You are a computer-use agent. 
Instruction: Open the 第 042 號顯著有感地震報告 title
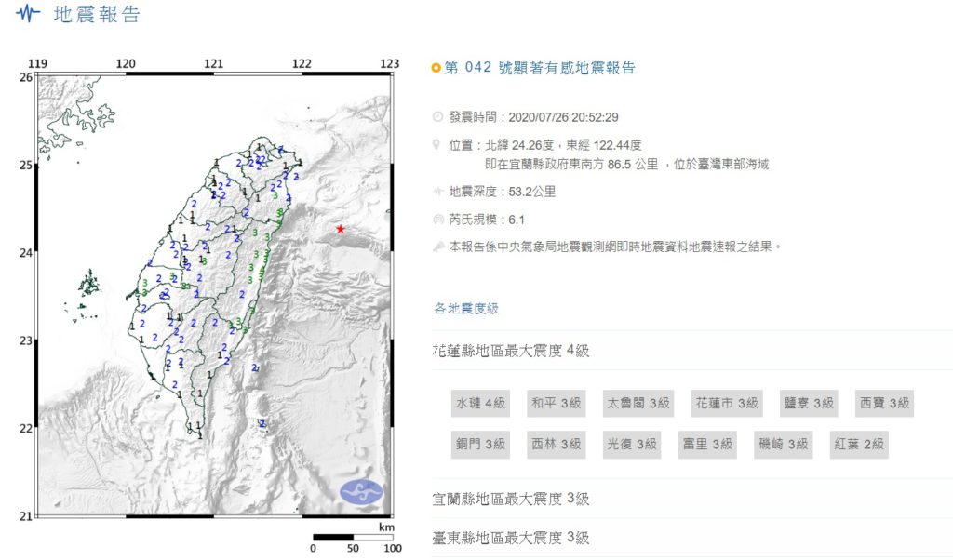click(x=540, y=68)
